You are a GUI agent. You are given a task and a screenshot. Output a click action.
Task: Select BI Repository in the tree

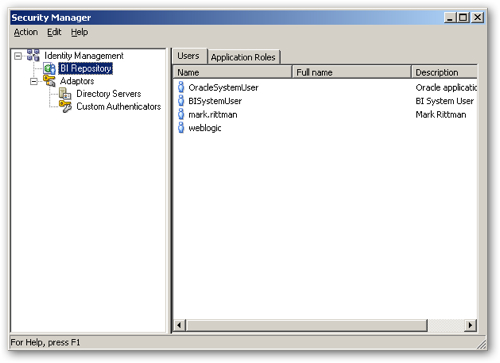click(x=86, y=69)
